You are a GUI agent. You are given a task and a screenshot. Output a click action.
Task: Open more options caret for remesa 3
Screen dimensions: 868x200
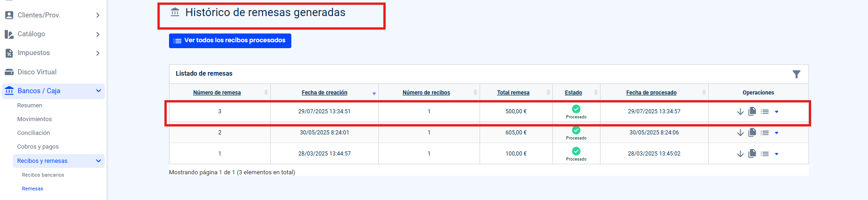[776, 112]
